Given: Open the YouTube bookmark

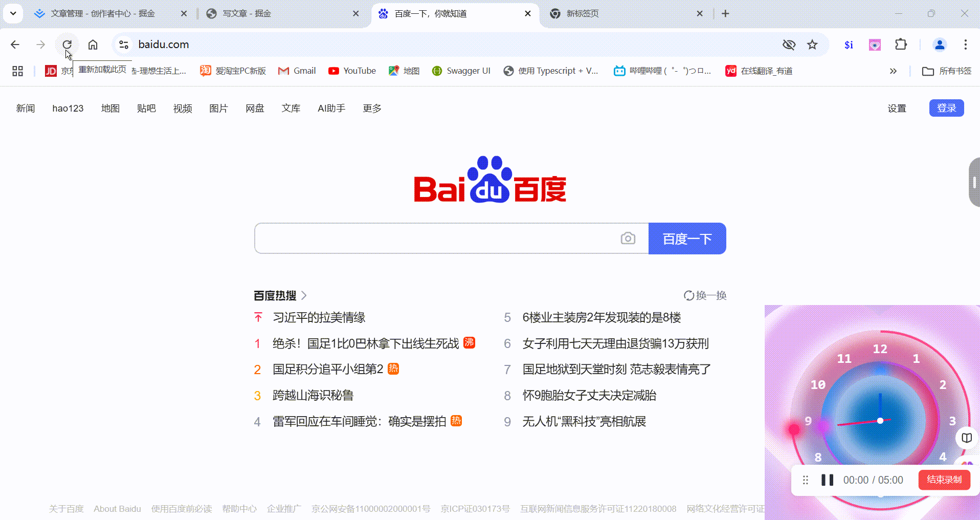Looking at the screenshot, I should (352, 71).
